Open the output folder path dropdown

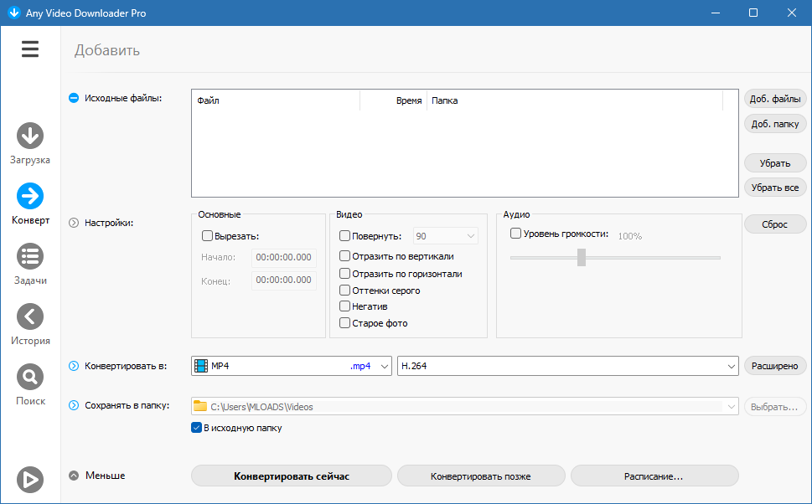tap(464, 407)
